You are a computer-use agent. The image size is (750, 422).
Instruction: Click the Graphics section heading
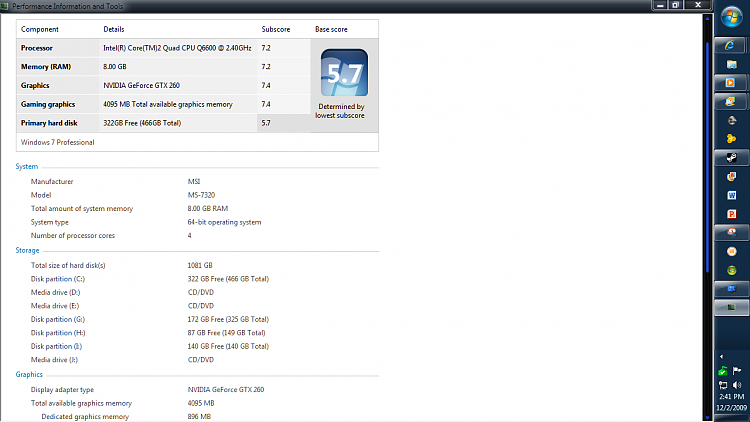point(29,374)
